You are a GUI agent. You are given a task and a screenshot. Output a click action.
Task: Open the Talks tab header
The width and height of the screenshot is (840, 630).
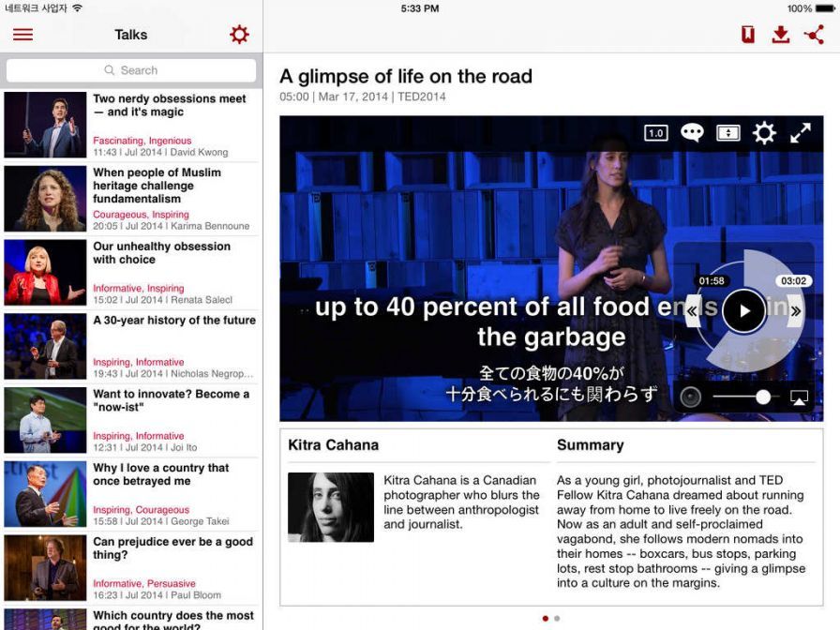coord(130,34)
